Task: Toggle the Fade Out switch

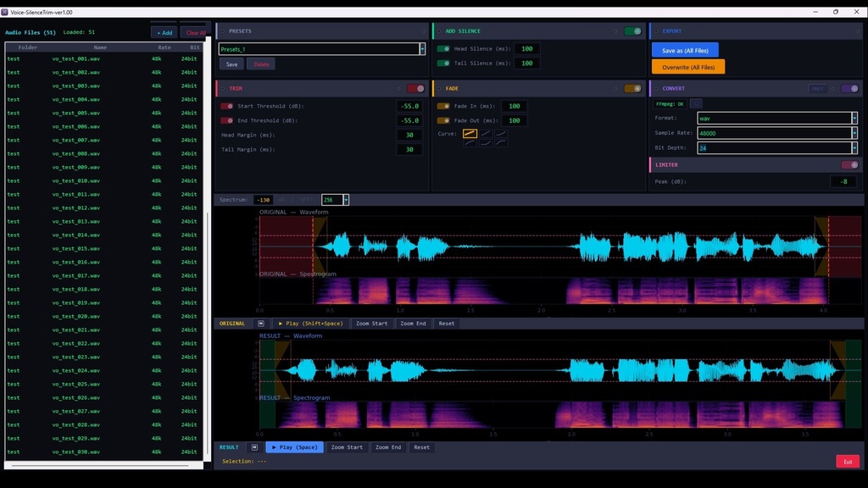Action: 443,120
